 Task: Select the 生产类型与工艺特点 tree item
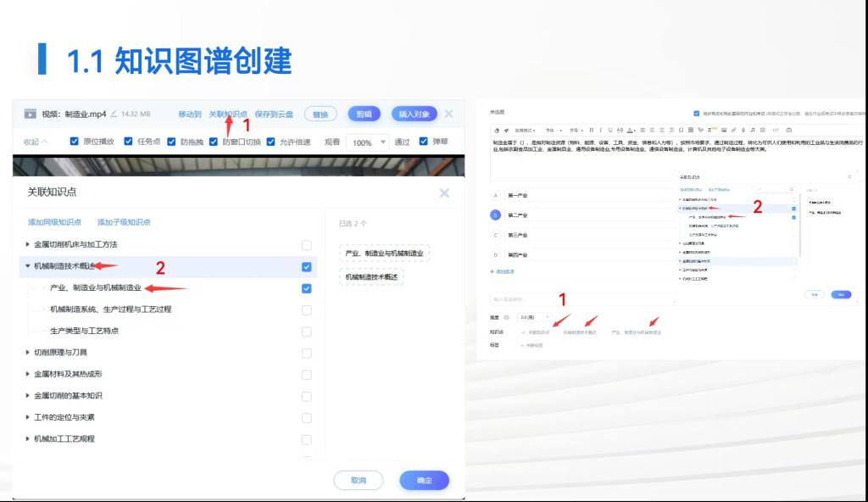tap(84, 331)
